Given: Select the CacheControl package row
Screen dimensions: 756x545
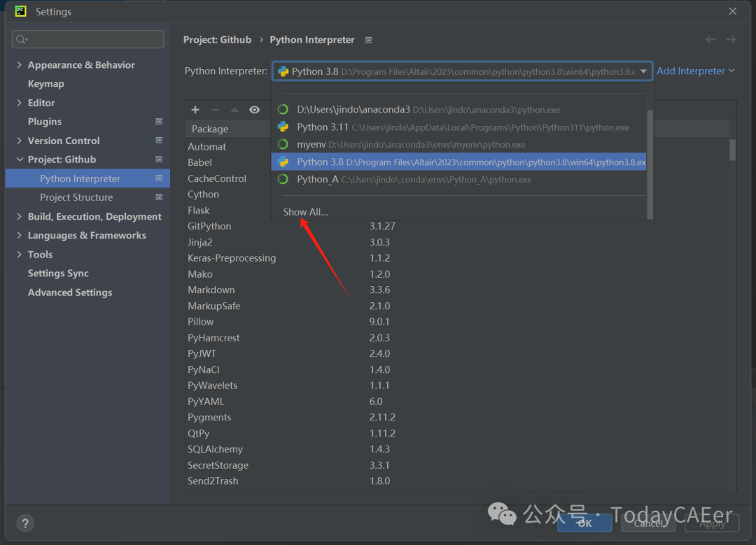Looking at the screenshot, I should pyautogui.click(x=217, y=178).
